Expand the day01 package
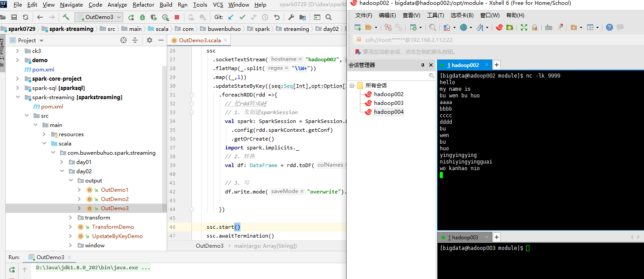The height and width of the screenshot is (279, 644). [62, 162]
